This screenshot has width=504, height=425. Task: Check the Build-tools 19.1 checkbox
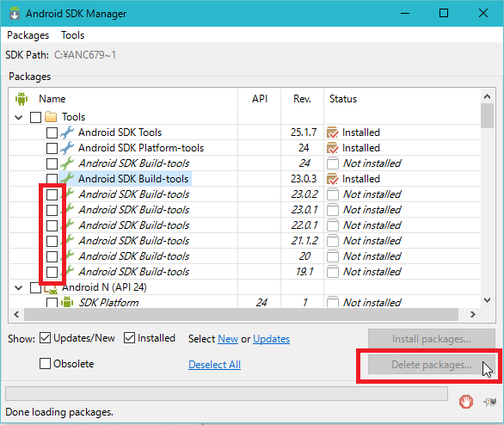52,272
